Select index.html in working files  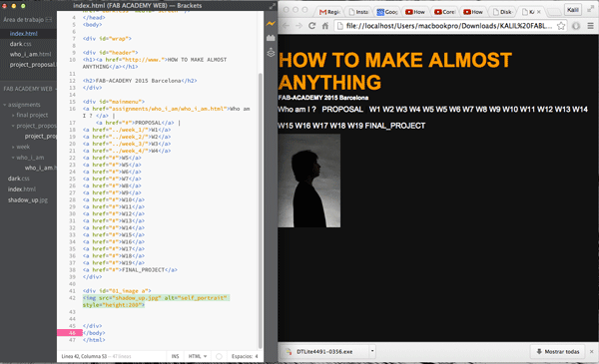click(x=24, y=34)
